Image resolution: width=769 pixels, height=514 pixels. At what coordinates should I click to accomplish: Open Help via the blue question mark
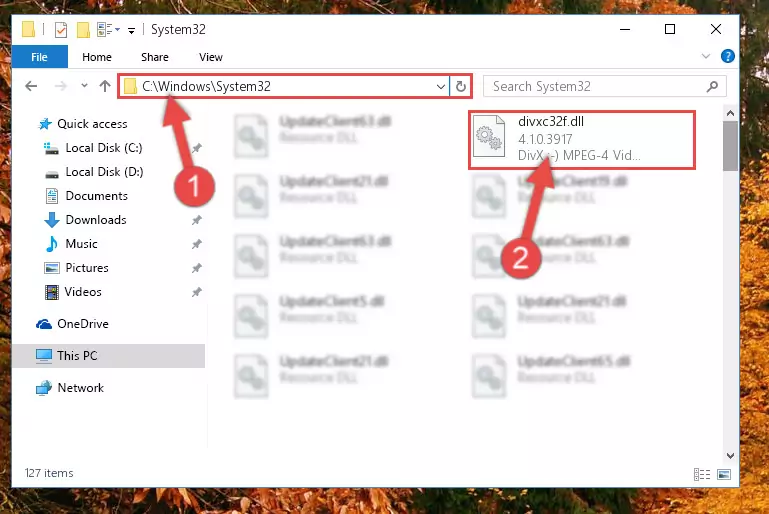[727, 56]
